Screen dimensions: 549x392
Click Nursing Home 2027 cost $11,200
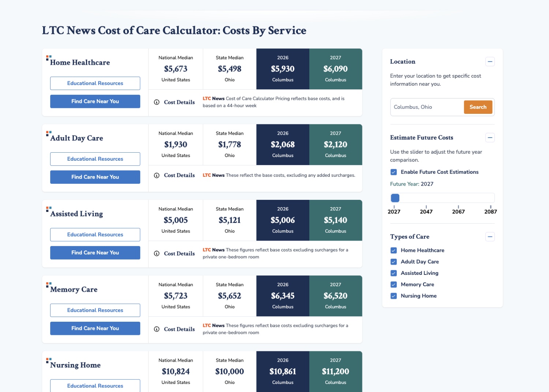[336, 372]
